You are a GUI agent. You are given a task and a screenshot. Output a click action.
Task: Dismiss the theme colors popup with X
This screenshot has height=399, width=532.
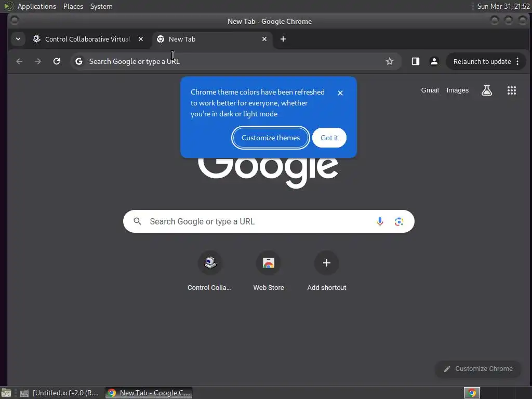point(340,93)
